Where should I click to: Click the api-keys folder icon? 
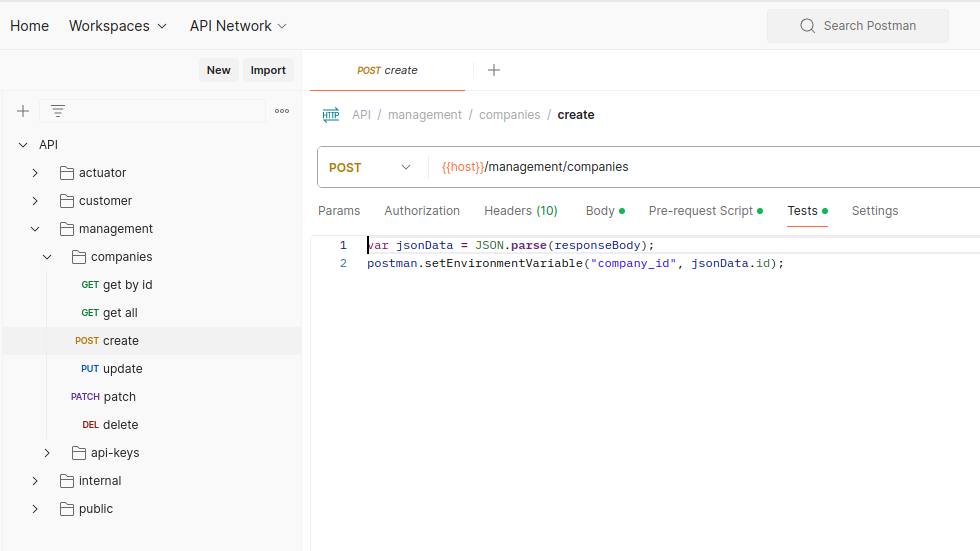pos(79,453)
